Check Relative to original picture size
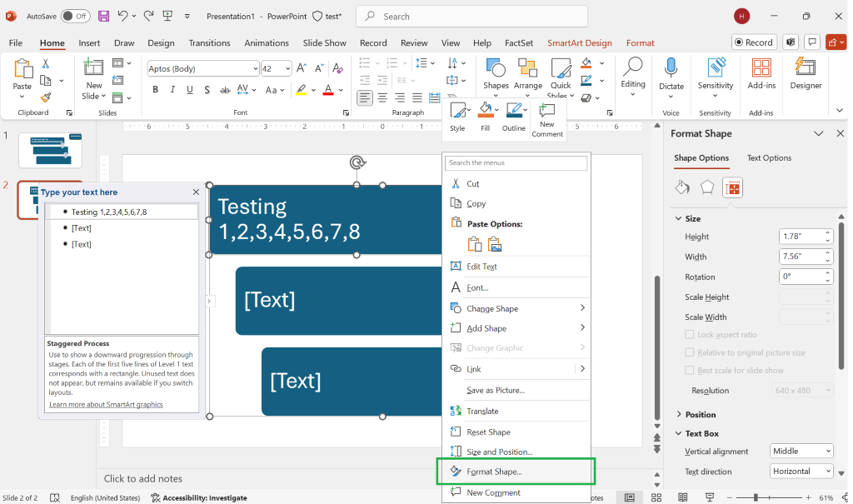Screen dimensions: 853x504 [x=689, y=352]
